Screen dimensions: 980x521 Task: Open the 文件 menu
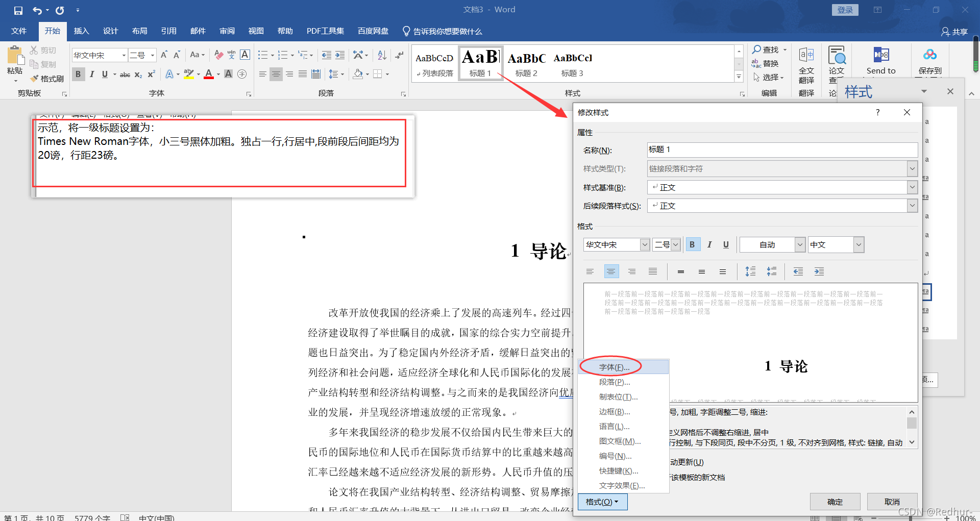tap(19, 31)
